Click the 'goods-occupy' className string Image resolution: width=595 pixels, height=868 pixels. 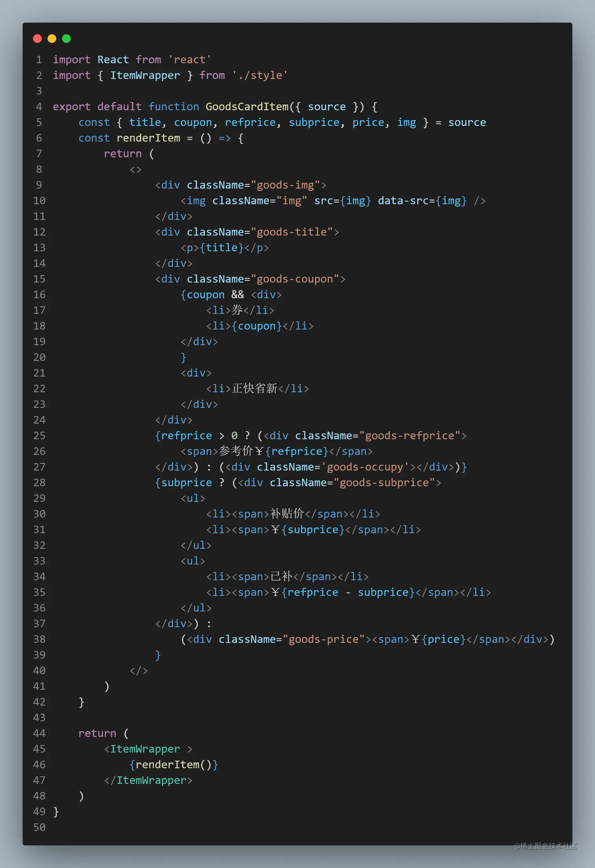365,467
